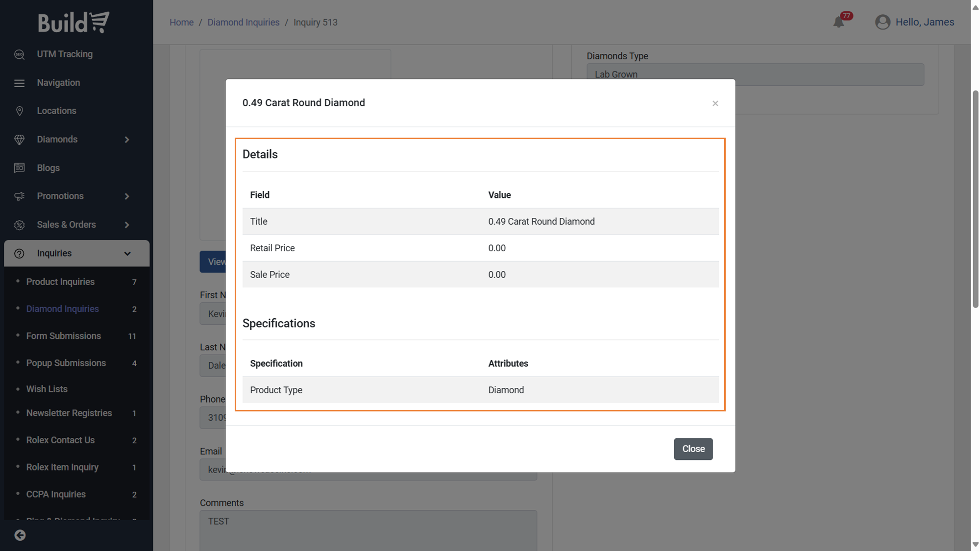
Task: Click the Details section heading
Action: coord(260,154)
